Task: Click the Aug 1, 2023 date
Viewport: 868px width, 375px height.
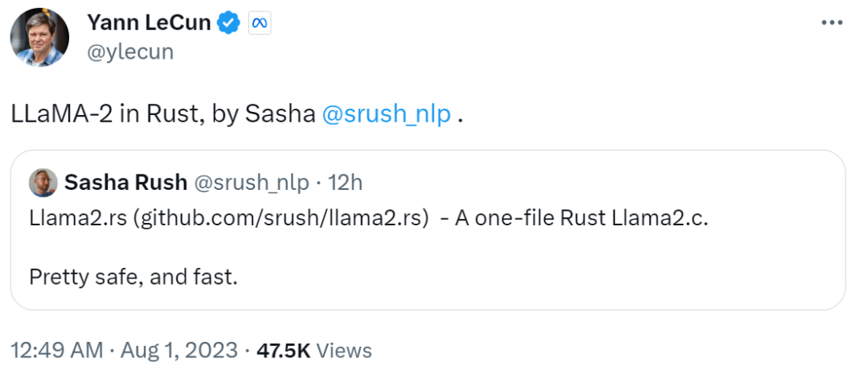Action: click(178, 351)
